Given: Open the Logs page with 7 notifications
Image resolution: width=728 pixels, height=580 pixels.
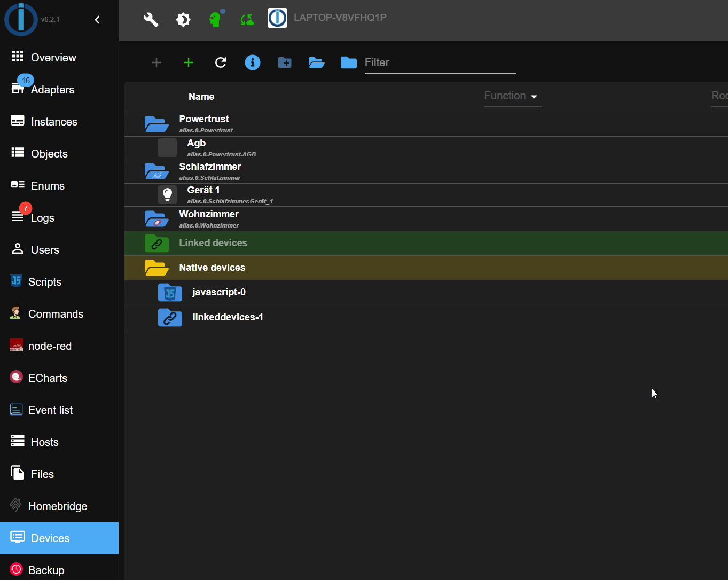Looking at the screenshot, I should [x=42, y=217].
